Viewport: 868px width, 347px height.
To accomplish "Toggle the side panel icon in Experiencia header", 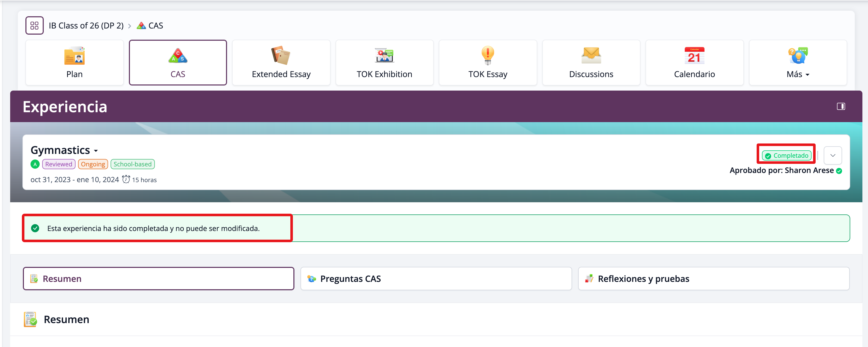I will click(841, 107).
